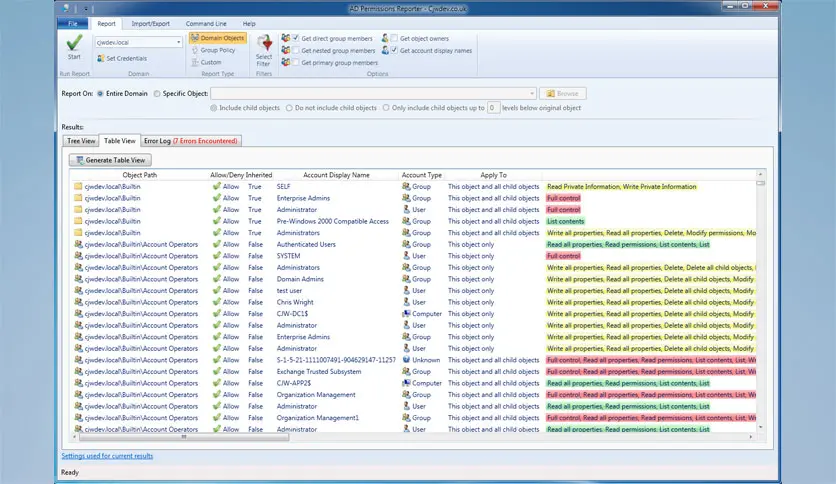Select the Pre-Windows 2000 Compatible Access row
836x484 pixels.
[414, 221]
